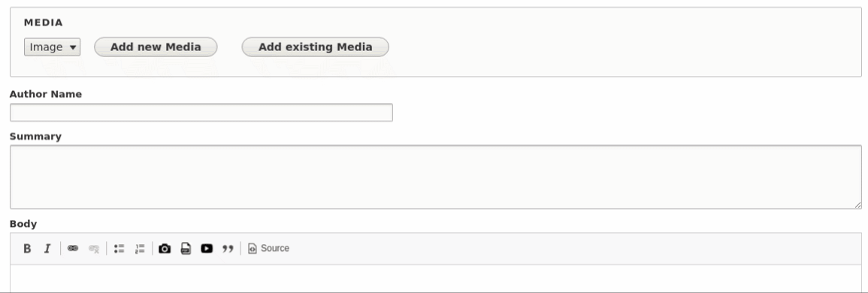
Task: Add a block quote with the quotation icon
Action: point(228,249)
